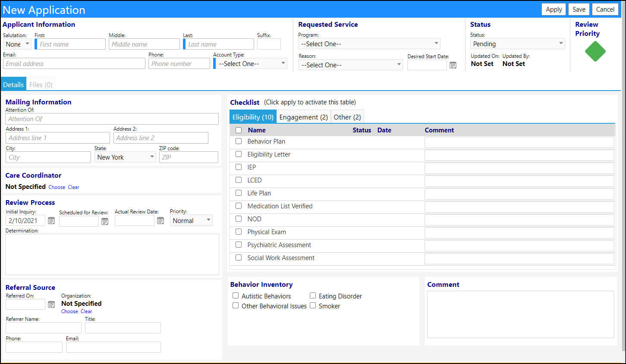Click the Save button
The image size is (626, 364).
tap(579, 9)
